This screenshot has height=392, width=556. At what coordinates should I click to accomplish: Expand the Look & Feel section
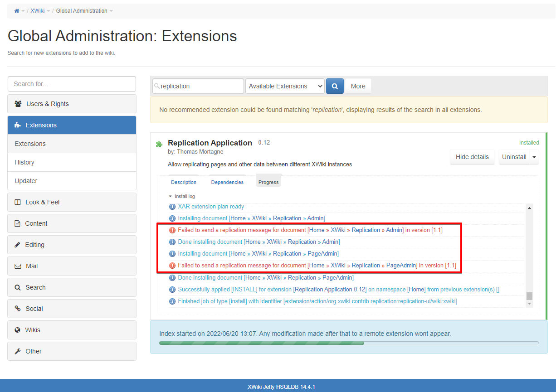coord(72,202)
